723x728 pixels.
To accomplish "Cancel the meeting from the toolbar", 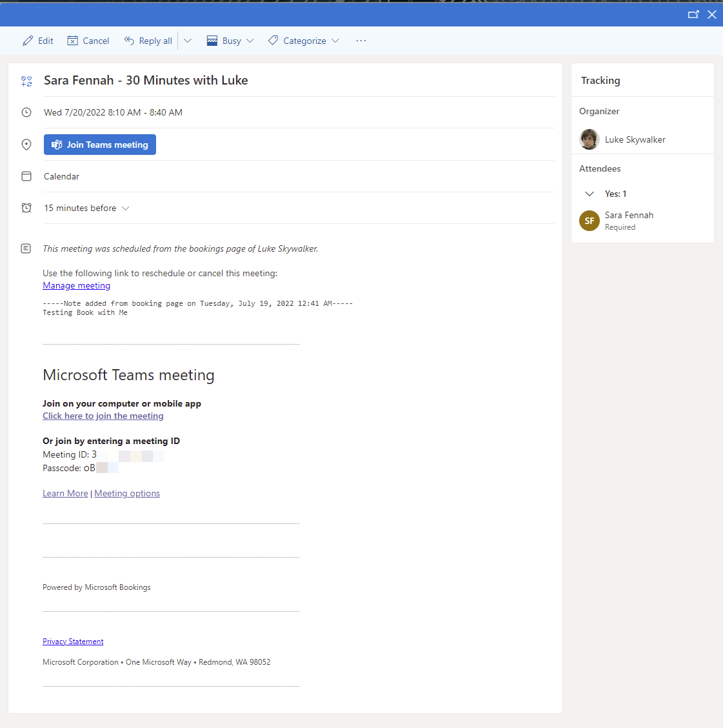I will pos(88,41).
